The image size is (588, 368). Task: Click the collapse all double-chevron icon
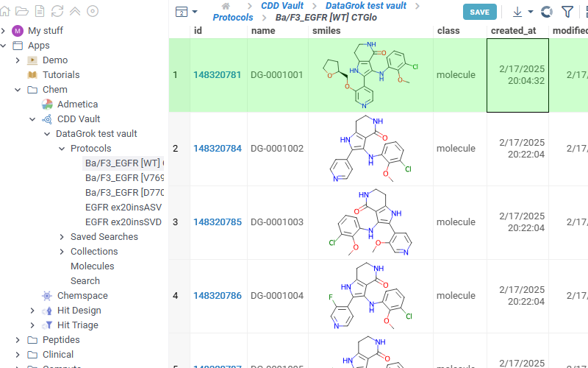tap(75, 11)
